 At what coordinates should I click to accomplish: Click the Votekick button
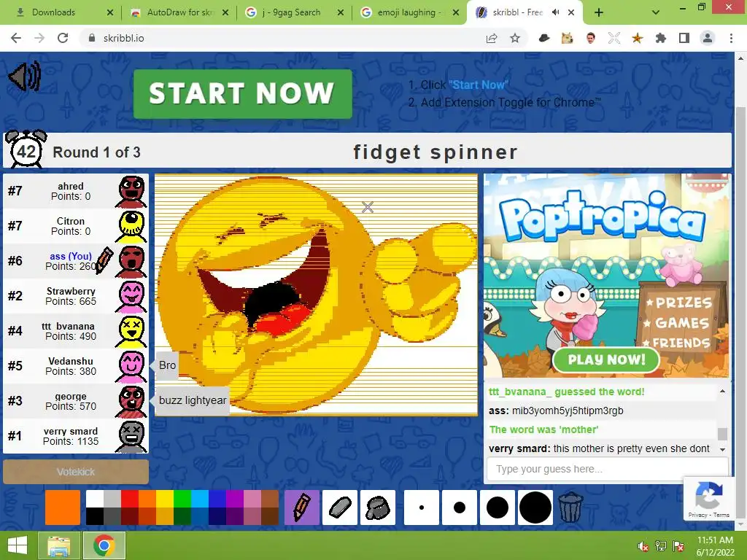click(76, 472)
